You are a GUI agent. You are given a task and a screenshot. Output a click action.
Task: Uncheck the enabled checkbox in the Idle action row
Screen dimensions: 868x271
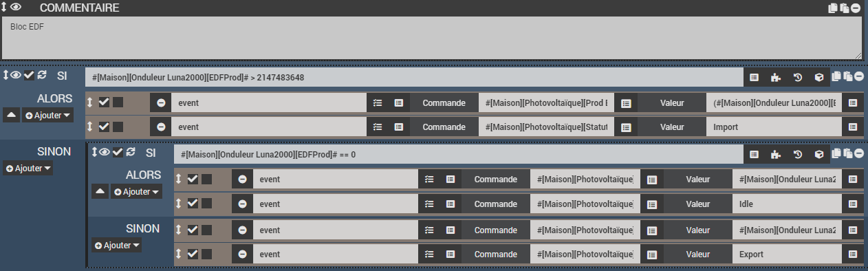[x=193, y=204]
